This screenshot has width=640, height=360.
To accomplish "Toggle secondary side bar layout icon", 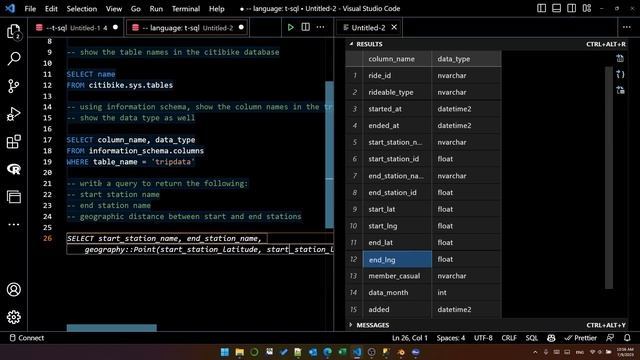I will (x=571, y=8).
